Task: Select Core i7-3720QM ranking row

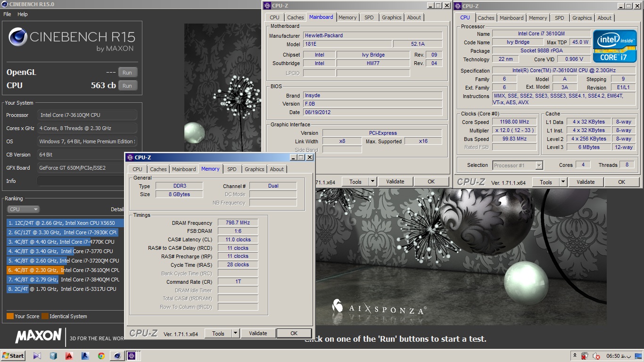Action: tap(65, 261)
